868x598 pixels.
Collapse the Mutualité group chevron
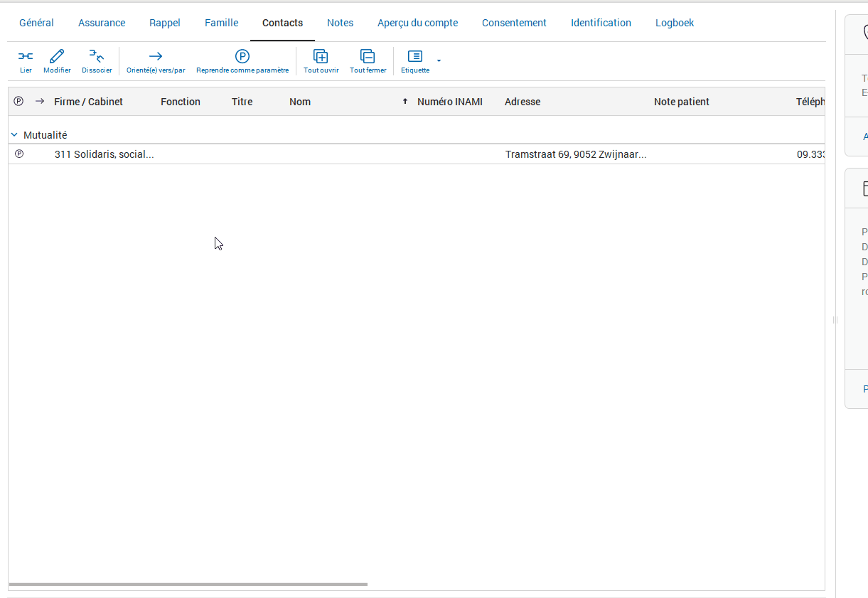point(14,134)
